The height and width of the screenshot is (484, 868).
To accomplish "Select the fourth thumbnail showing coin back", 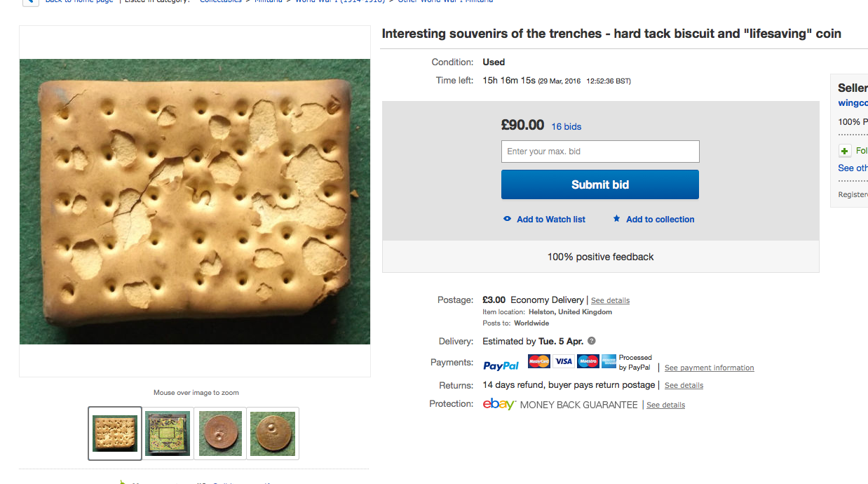I will click(x=273, y=433).
